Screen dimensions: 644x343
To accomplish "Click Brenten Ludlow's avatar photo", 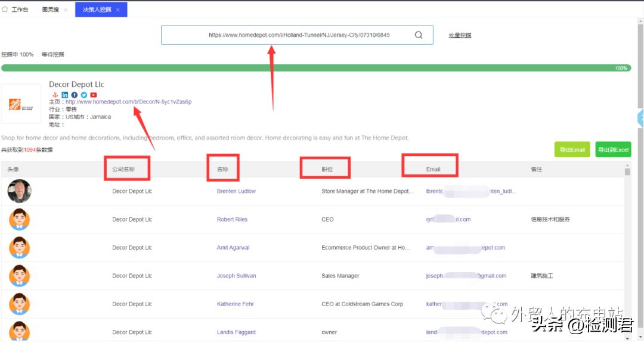I will tap(19, 191).
